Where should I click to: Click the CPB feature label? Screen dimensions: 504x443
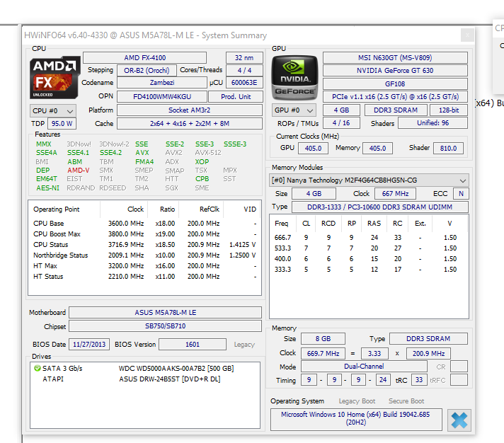point(202,179)
